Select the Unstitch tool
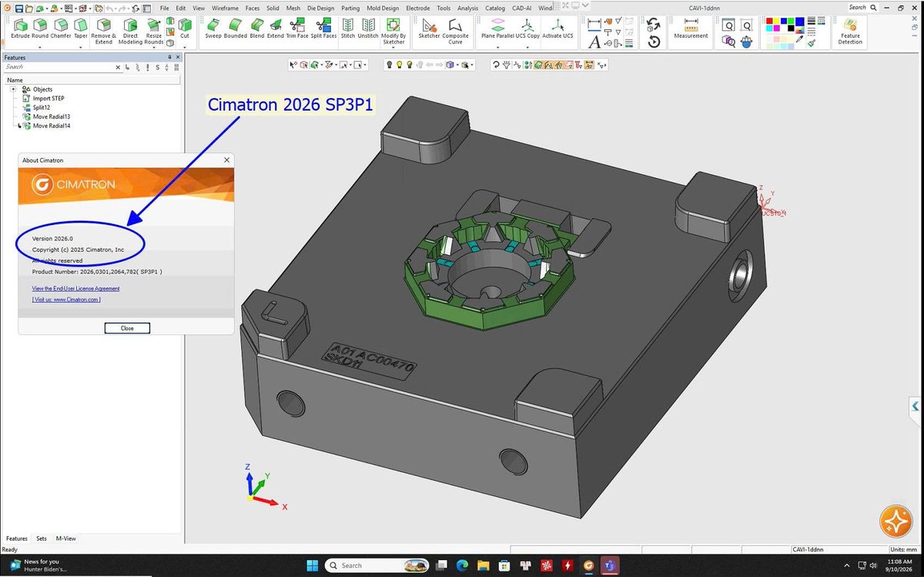 click(x=368, y=29)
